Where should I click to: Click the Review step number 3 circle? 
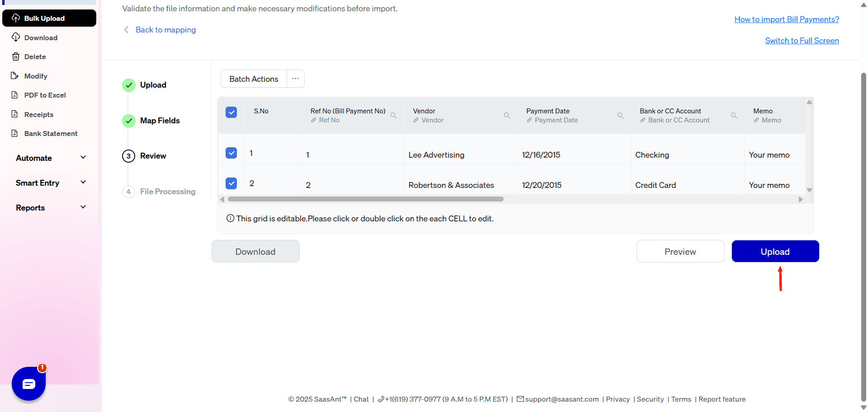point(129,156)
